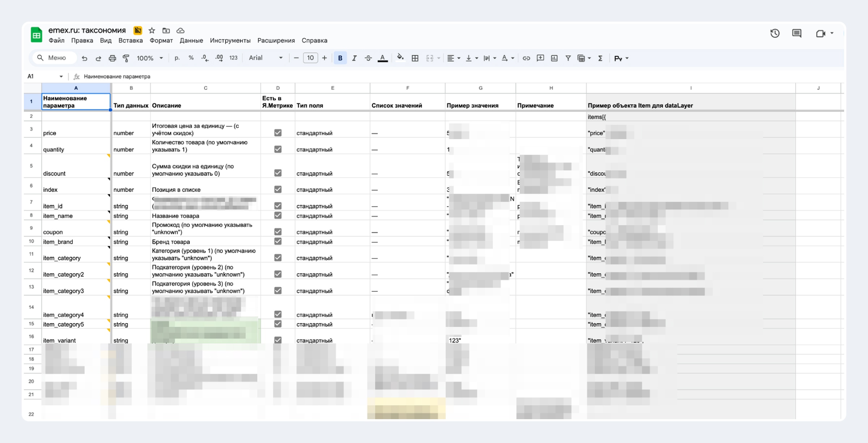Click the increase font size plus button

[x=324, y=58]
